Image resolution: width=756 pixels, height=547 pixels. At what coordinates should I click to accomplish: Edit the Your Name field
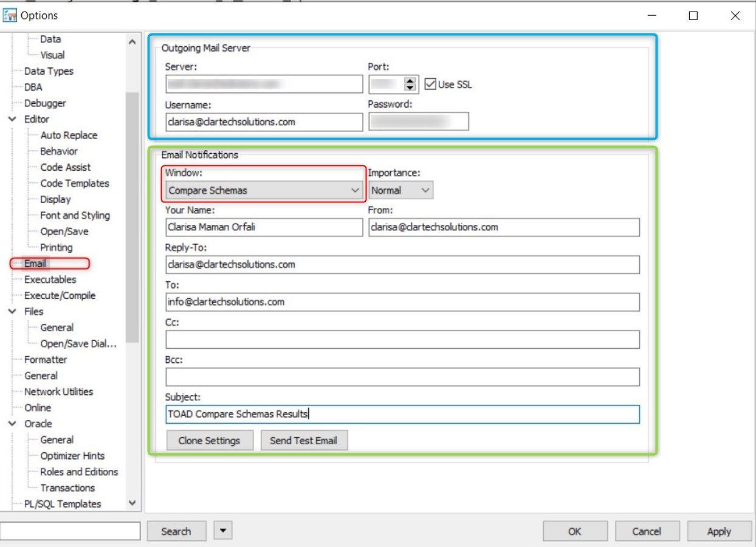(264, 227)
